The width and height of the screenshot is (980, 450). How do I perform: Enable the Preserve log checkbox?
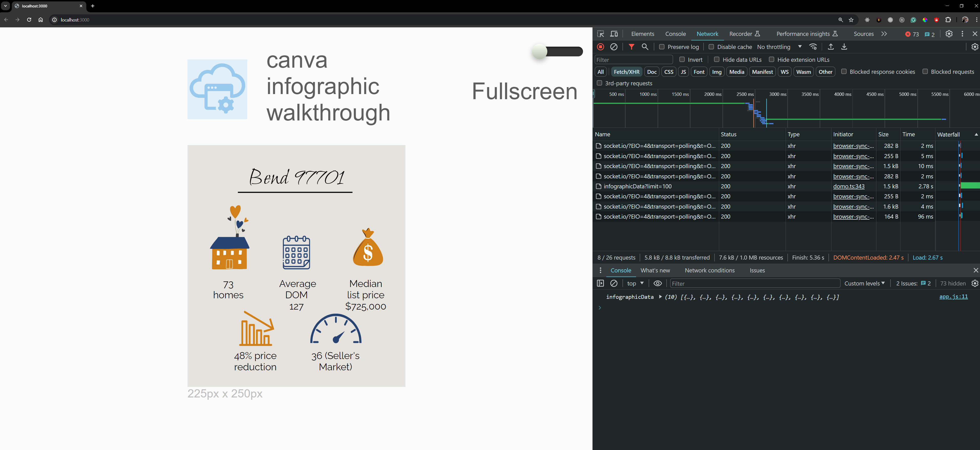coord(661,47)
